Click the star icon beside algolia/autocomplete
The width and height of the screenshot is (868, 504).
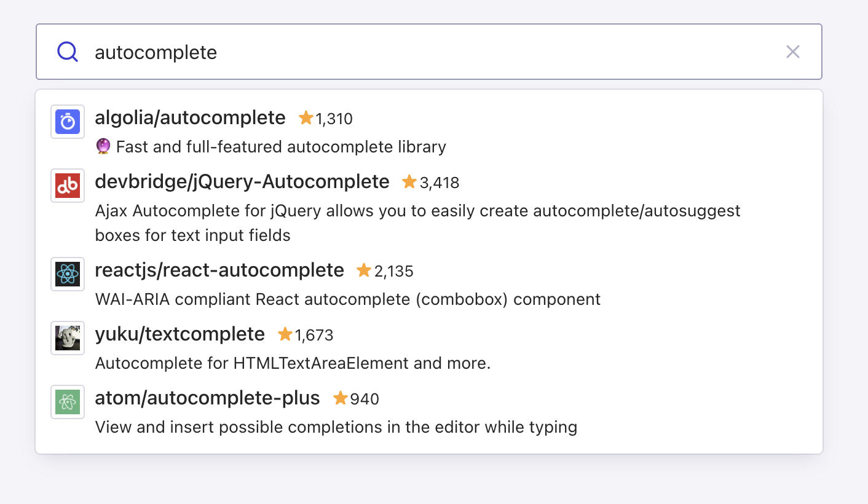306,117
